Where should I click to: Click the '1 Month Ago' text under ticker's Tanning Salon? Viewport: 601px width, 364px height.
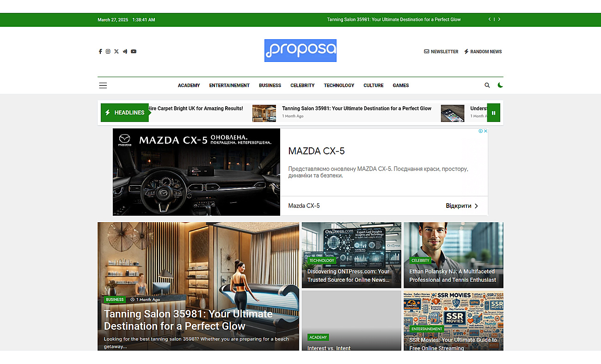293,116
